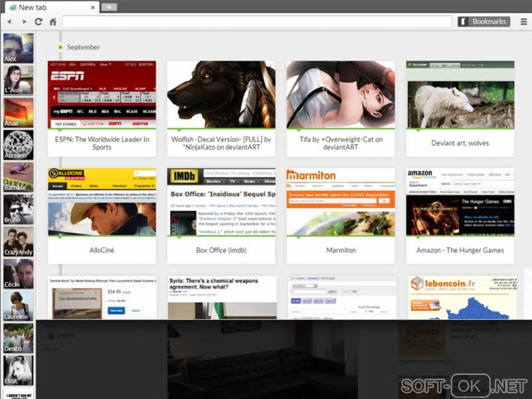
Task: Click 'ESPN: The Worldwide Leader In Sports' caption
Action: coord(102,143)
